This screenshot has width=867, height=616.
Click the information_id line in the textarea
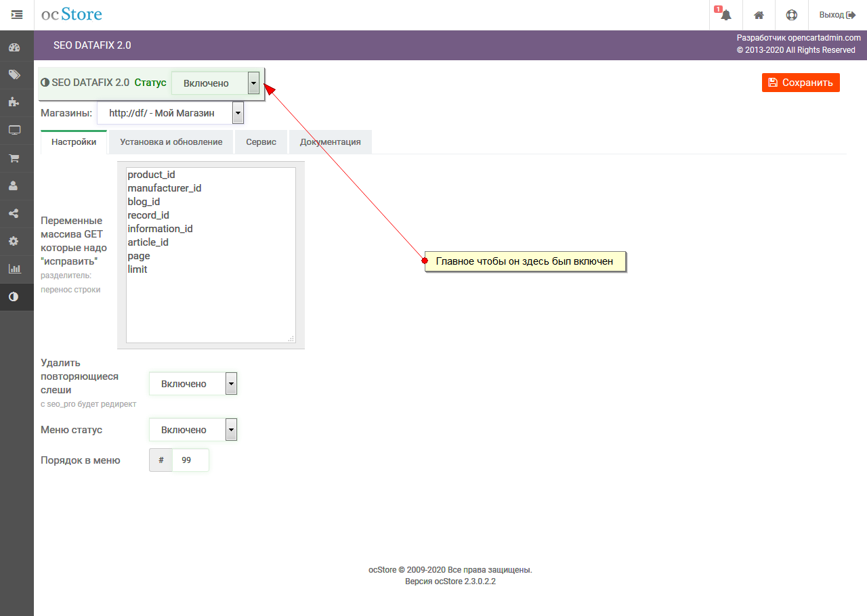[160, 229]
